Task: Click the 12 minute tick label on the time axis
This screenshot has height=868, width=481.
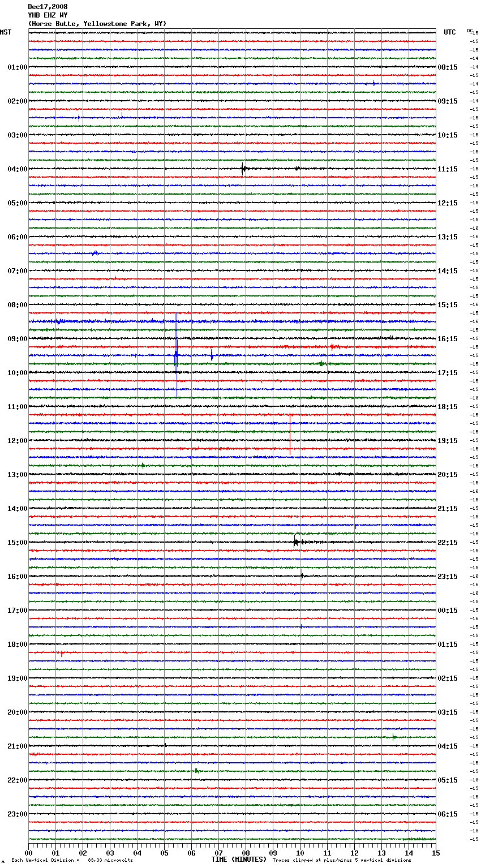Action: point(354,853)
